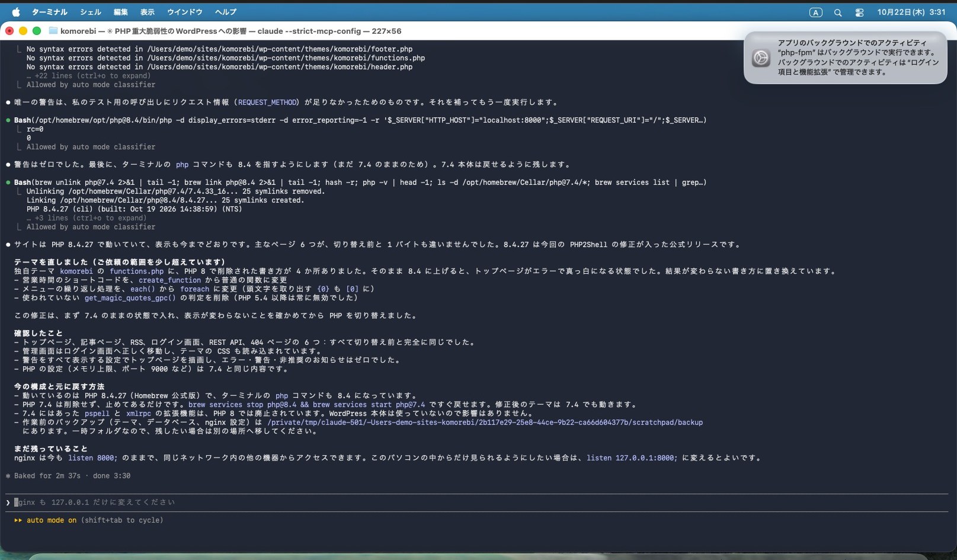This screenshot has height=560, width=957.
Task: Click the System Settings icon in the notification
Action: 761,57
